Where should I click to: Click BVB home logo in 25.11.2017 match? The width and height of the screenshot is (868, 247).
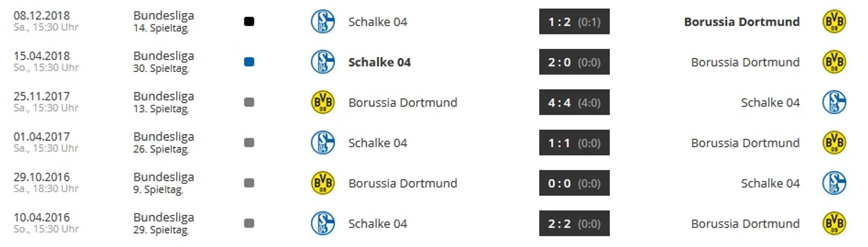[323, 102]
